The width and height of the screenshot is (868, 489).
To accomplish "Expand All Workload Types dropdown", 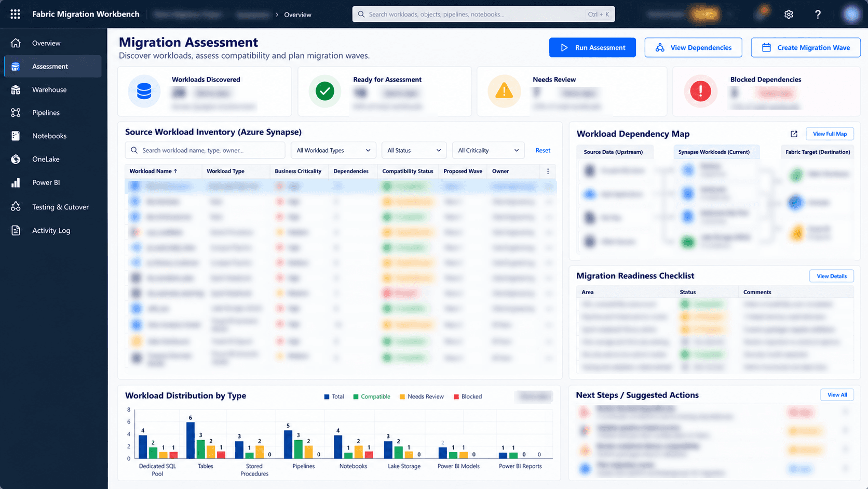I will (333, 150).
